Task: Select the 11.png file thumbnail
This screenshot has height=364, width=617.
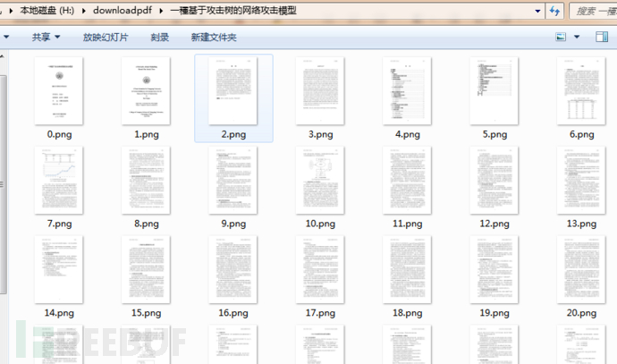Action: click(x=407, y=181)
